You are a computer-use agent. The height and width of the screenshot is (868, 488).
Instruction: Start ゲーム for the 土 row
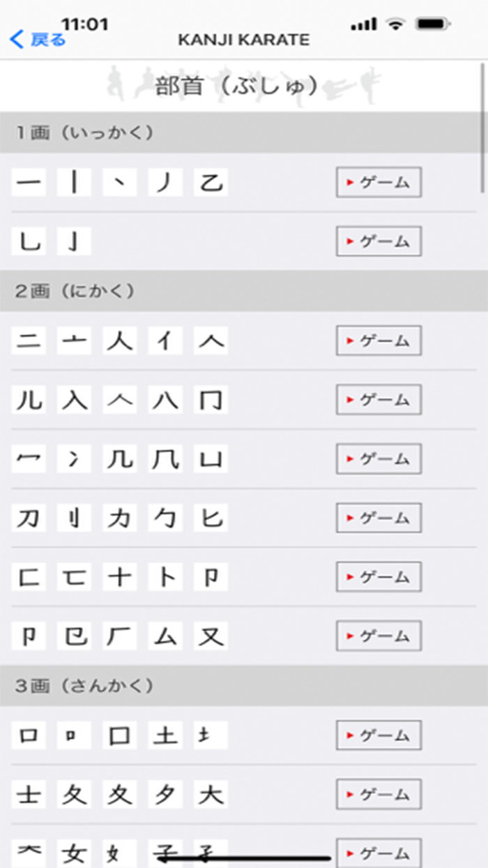point(378,735)
